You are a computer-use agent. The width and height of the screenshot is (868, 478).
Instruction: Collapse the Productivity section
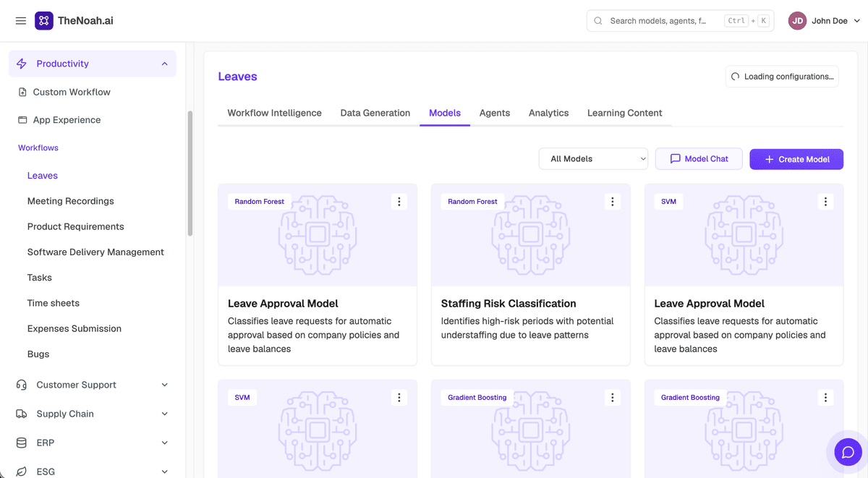pos(164,64)
